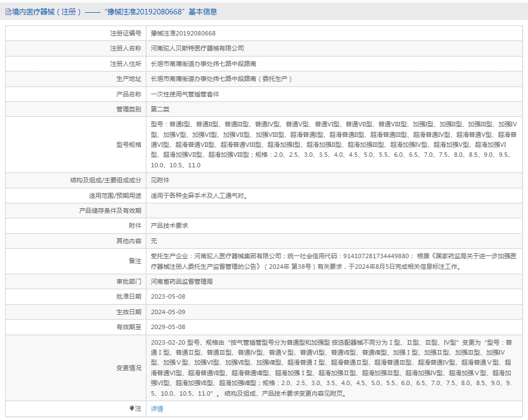Image resolution: width=528 pixels, height=420 pixels.
Task: Click structure value 见附件
Action: tap(160, 180)
